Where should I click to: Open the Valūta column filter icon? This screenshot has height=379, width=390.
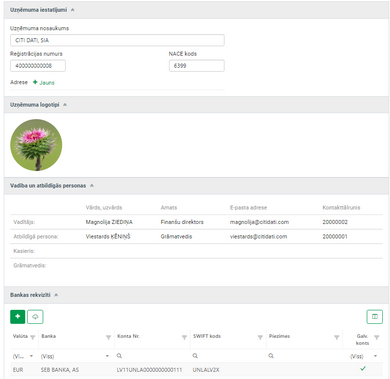coord(33,337)
